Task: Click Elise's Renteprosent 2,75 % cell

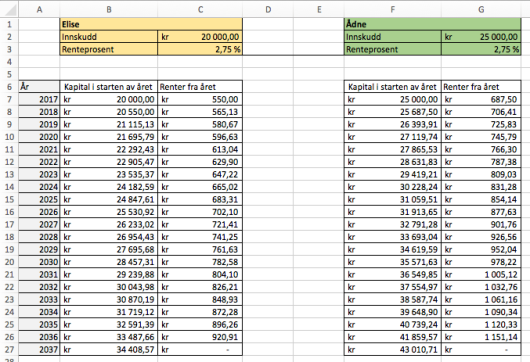Action: 200,49
